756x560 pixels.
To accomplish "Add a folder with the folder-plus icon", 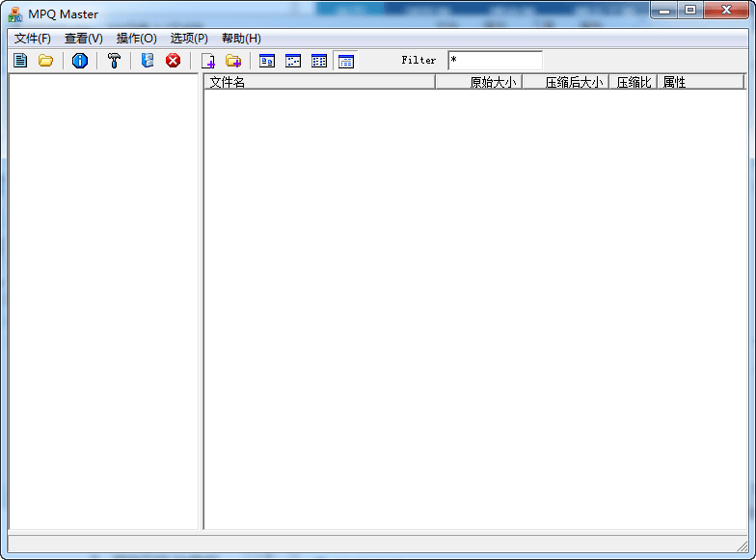I will point(233,61).
